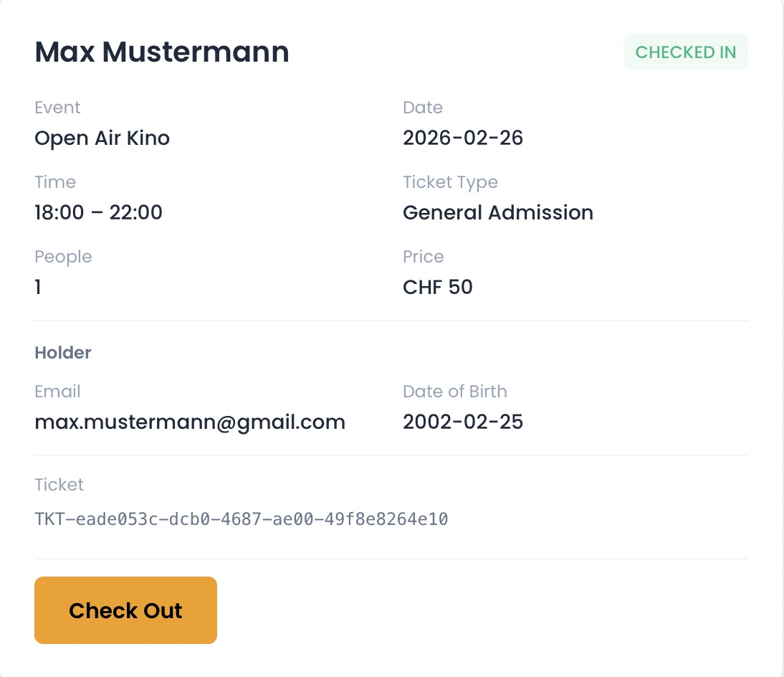Click the CHF 50 price value

437,287
